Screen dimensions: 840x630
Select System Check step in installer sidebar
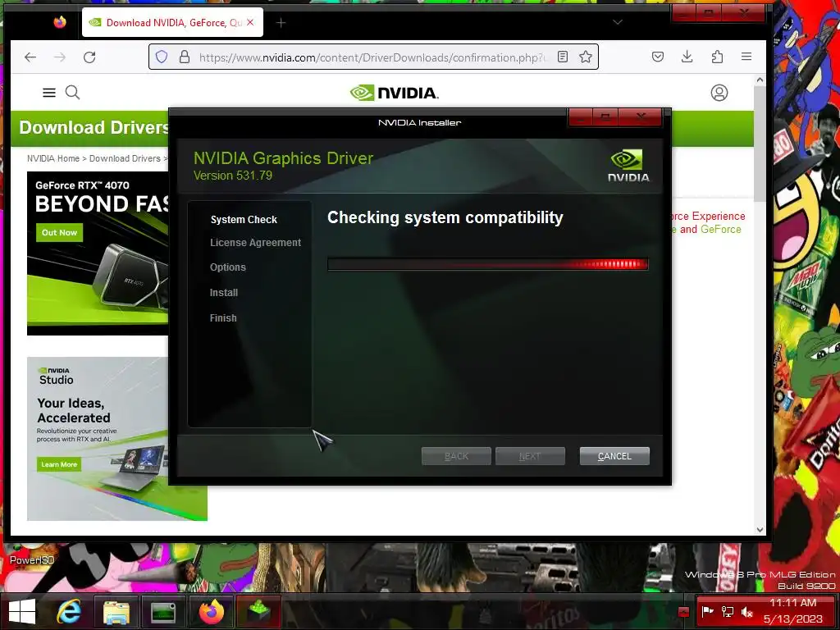[244, 220]
